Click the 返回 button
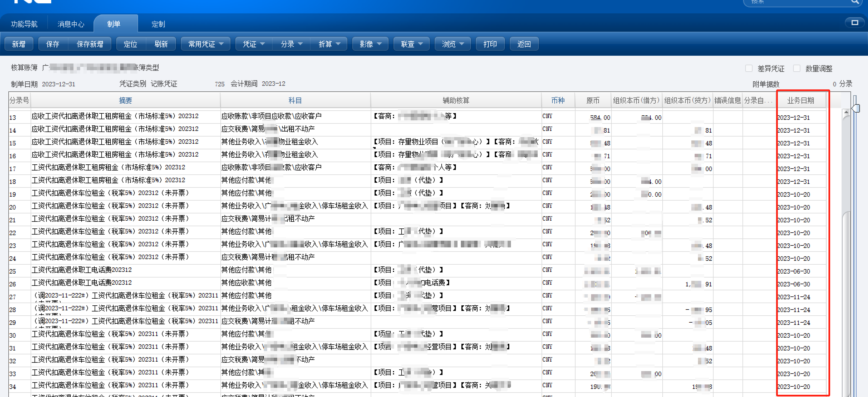868x397 pixels. [x=524, y=44]
